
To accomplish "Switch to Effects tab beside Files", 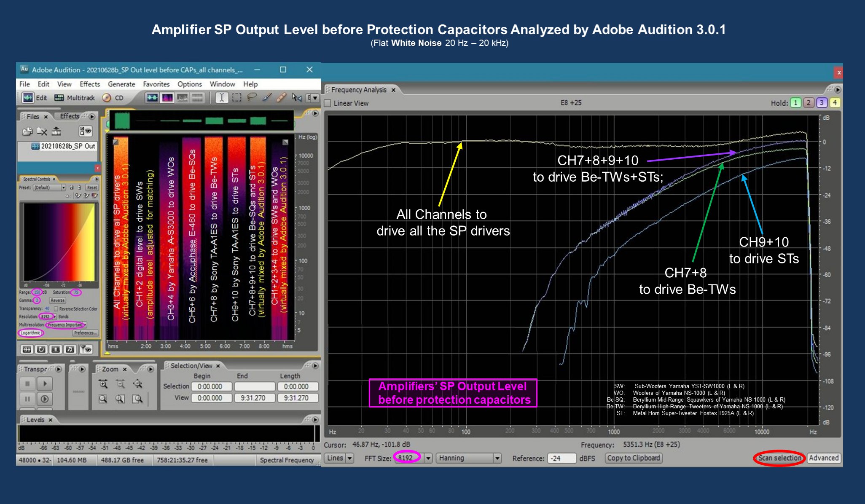I will pos(70,116).
